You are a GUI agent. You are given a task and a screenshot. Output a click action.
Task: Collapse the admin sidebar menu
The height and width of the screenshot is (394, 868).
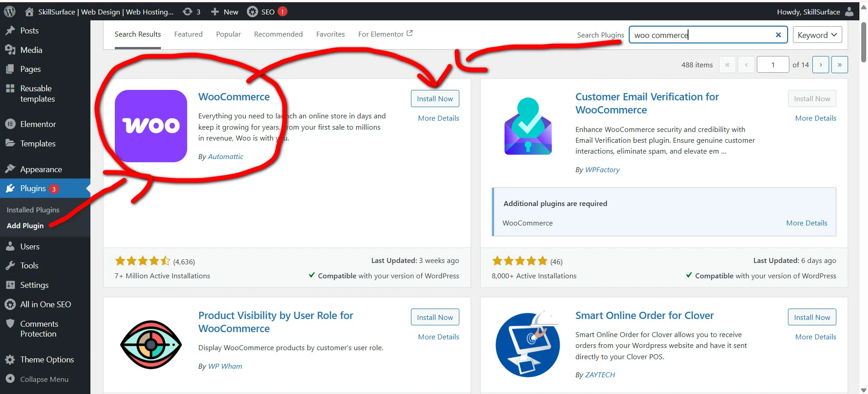(x=37, y=379)
